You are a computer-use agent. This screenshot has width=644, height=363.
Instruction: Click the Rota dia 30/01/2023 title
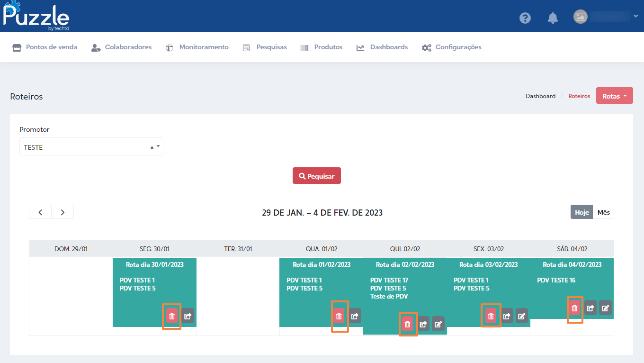(x=155, y=264)
